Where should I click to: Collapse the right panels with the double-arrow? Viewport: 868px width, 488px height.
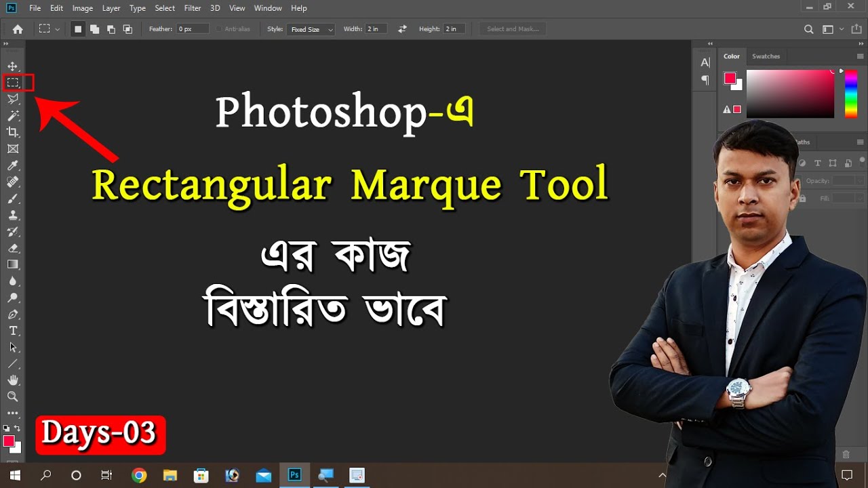point(861,43)
